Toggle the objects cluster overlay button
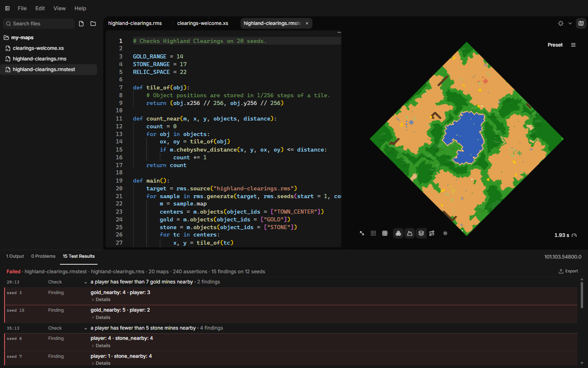The image size is (588, 368). [x=398, y=233]
